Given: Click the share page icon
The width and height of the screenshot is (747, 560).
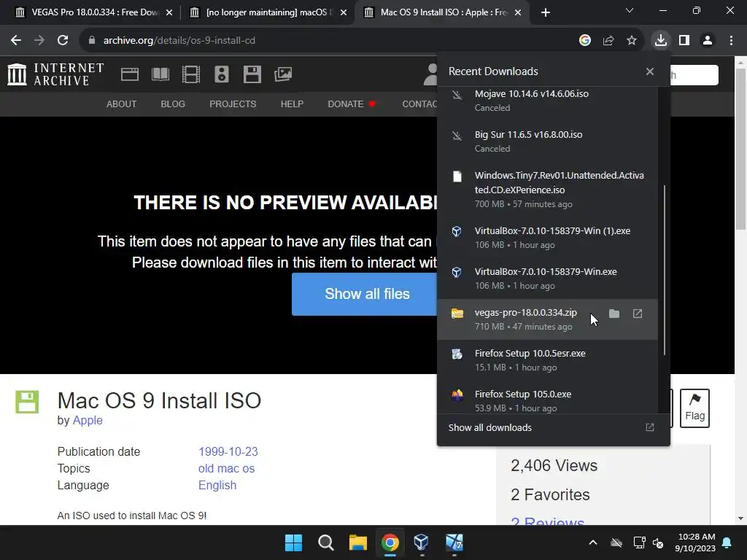Looking at the screenshot, I should 608,41.
